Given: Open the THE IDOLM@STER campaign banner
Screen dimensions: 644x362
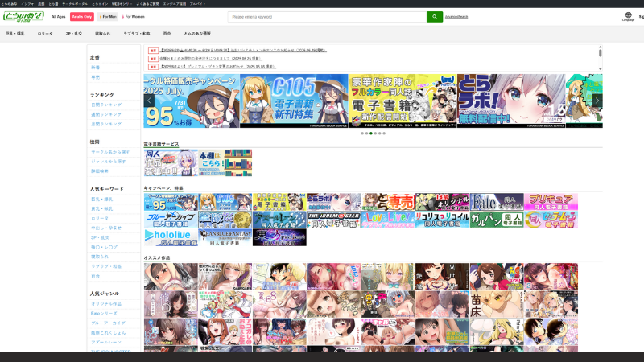Looking at the screenshot, I should coord(334,220).
